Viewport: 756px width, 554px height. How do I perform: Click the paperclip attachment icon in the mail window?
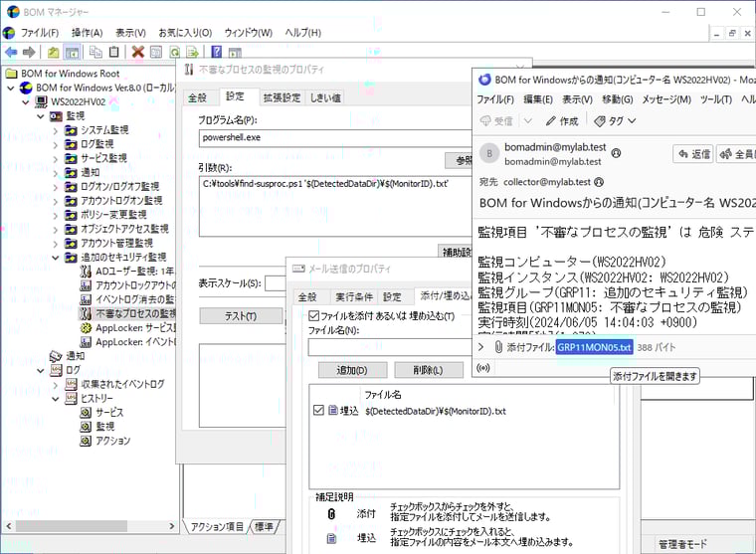[x=498, y=347]
